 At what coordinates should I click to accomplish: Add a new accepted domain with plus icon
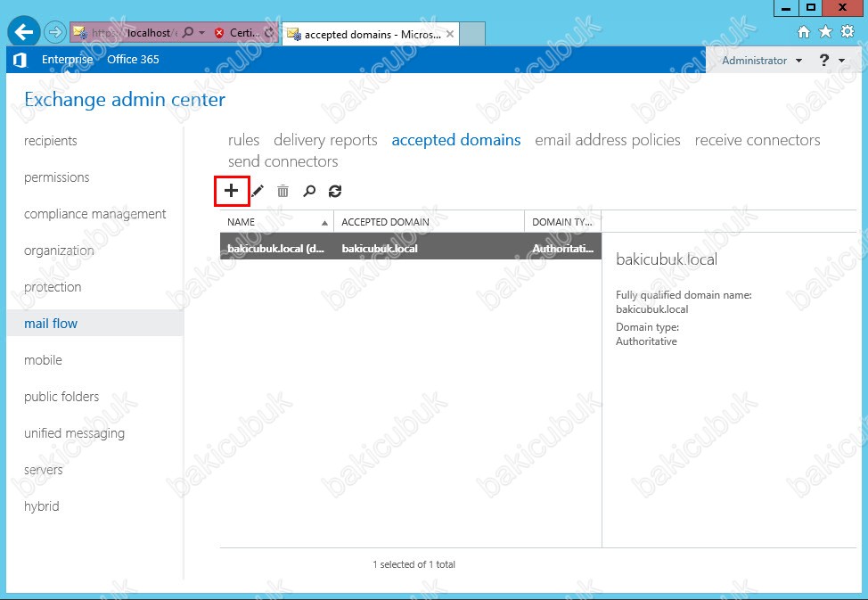(x=232, y=191)
